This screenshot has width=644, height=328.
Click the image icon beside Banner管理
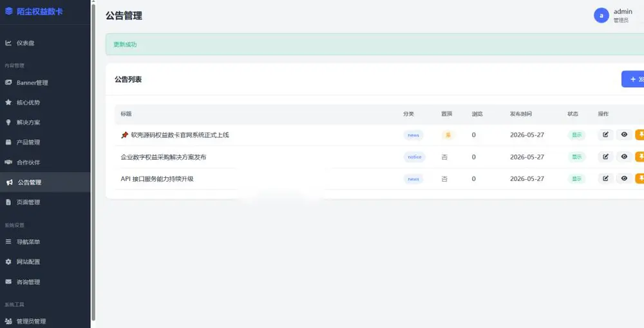[8, 82]
